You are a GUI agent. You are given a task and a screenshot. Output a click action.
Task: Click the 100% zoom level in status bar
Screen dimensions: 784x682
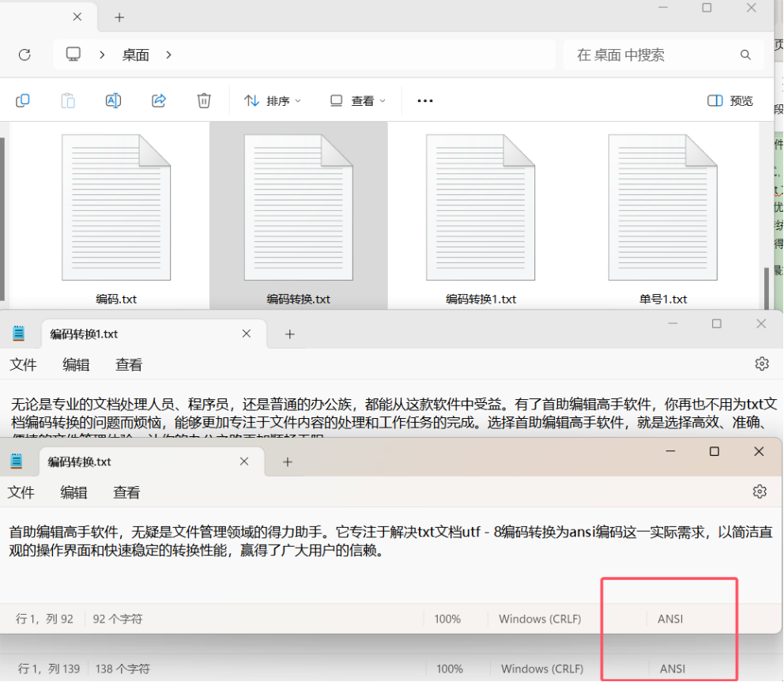click(447, 619)
